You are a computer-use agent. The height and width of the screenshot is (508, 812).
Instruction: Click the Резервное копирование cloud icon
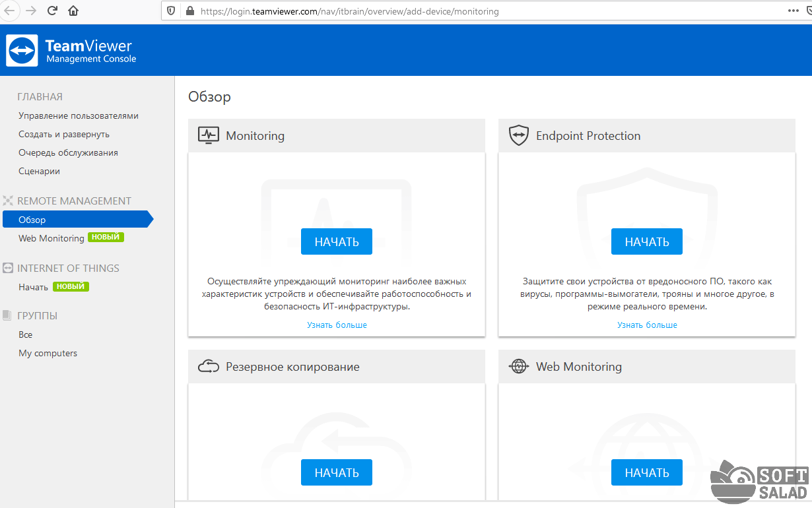[209, 366]
